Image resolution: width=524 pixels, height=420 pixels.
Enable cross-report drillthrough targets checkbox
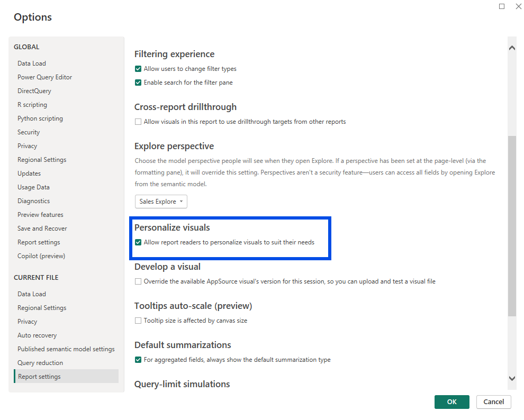pos(138,122)
